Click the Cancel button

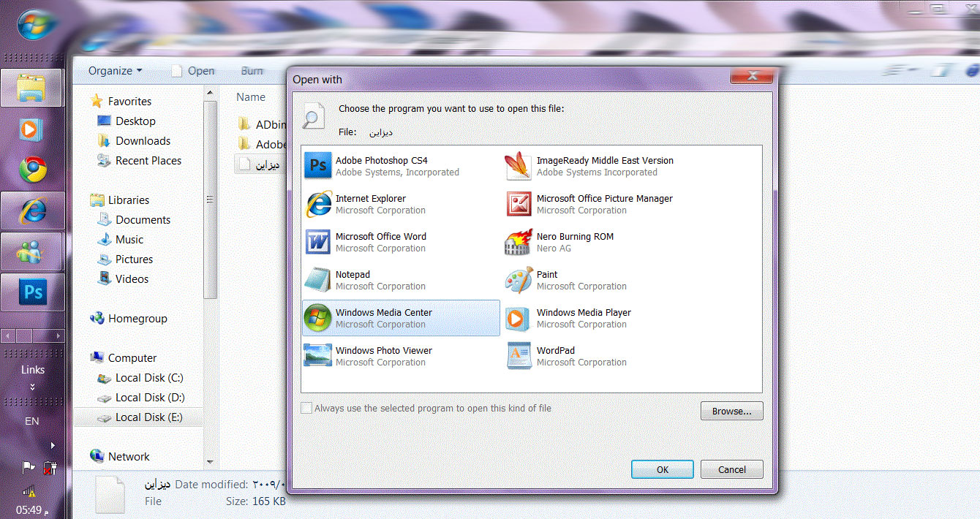pyautogui.click(x=731, y=469)
